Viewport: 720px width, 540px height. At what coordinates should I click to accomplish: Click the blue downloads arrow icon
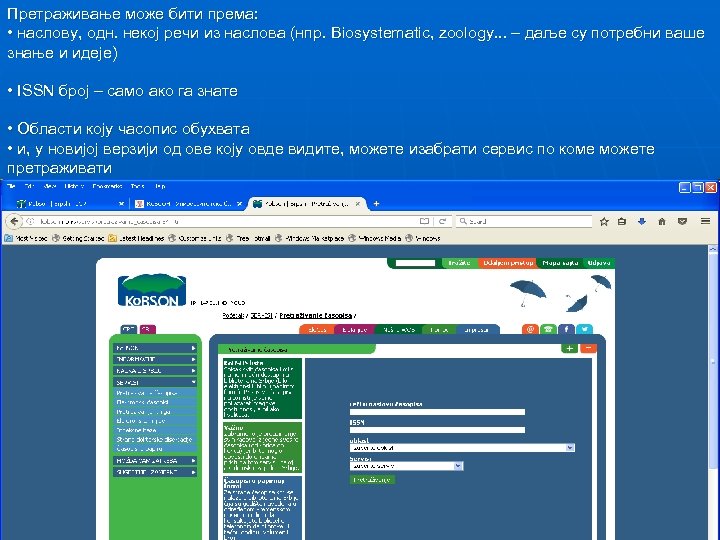tap(642, 222)
